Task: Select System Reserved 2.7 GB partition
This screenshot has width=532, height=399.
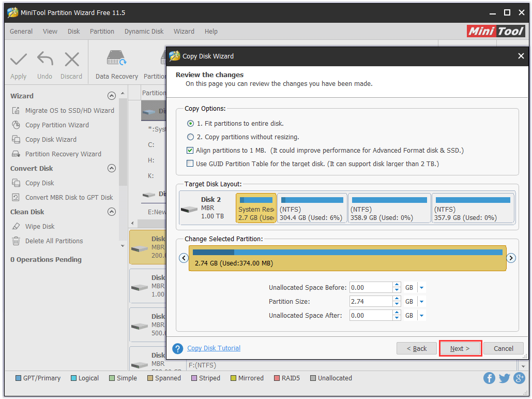Action: click(256, 208)
